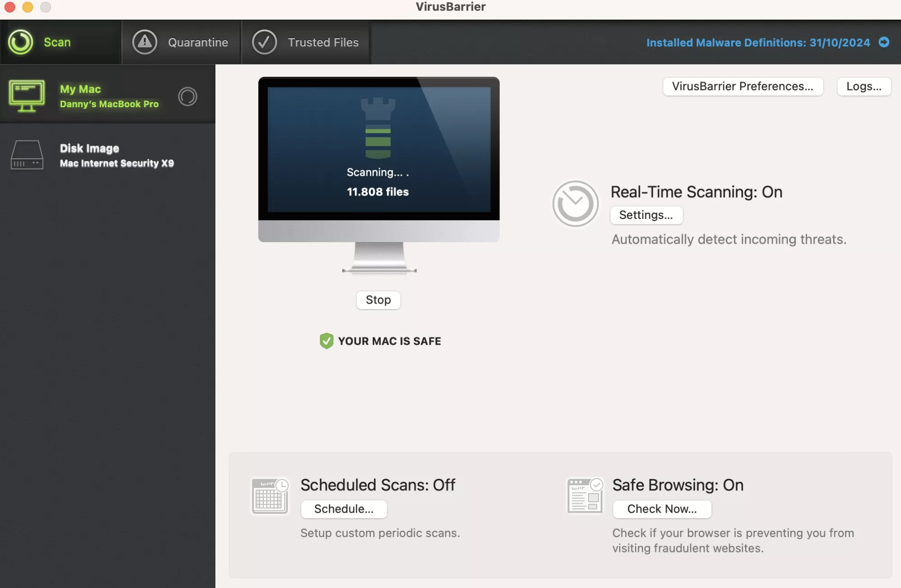The height and width of the screenshot is (588, 901).
Task: Open the Logs window
Action: (x=864, y=87)
